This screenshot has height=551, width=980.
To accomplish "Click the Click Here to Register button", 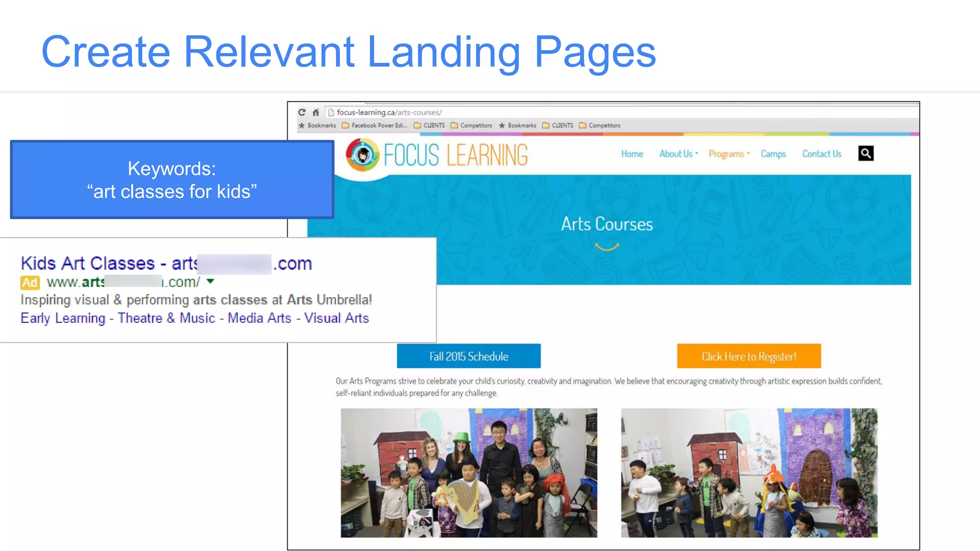I will pos(749,356).
